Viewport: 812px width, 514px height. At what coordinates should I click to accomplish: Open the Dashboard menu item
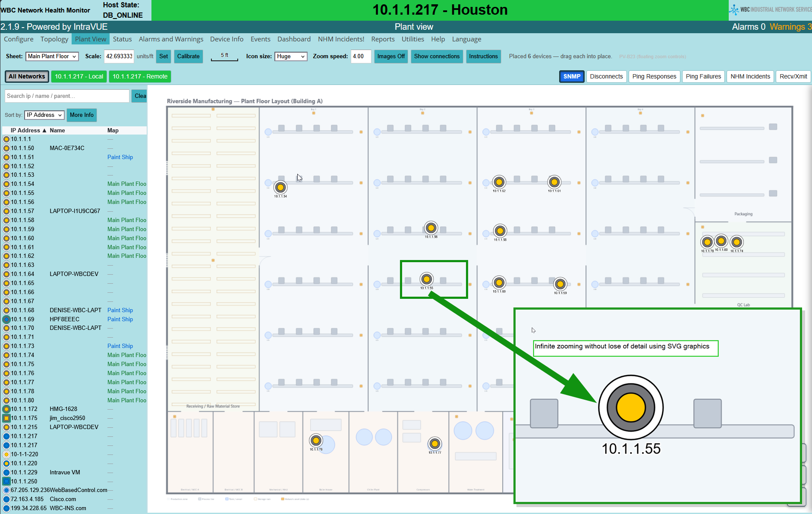pos(294,39)
